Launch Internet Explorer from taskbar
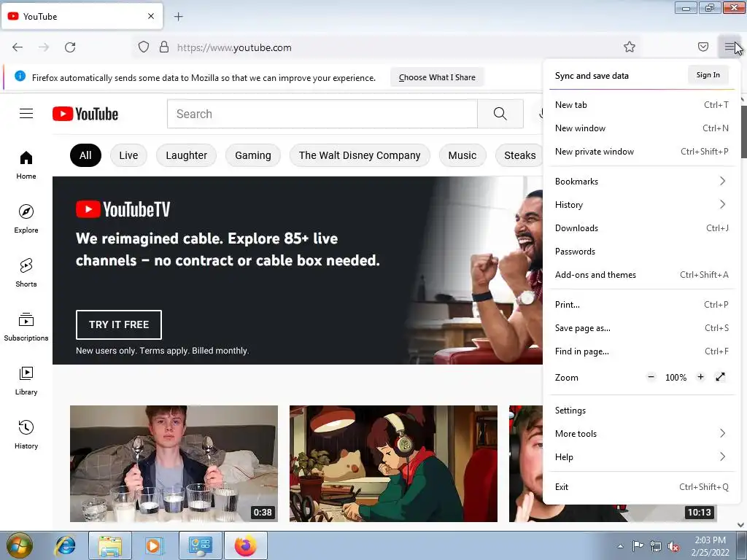This screenshot has height=560, width=747. click(65, 545)
